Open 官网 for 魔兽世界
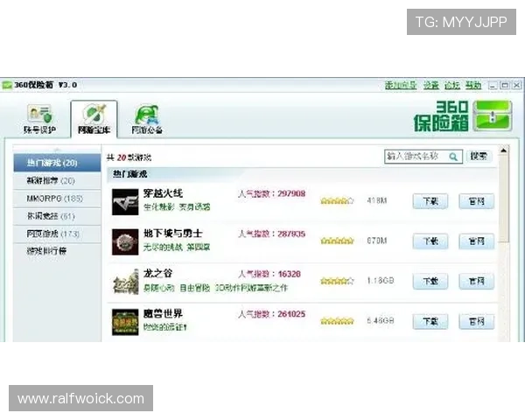525x420 pixels. 477,321
